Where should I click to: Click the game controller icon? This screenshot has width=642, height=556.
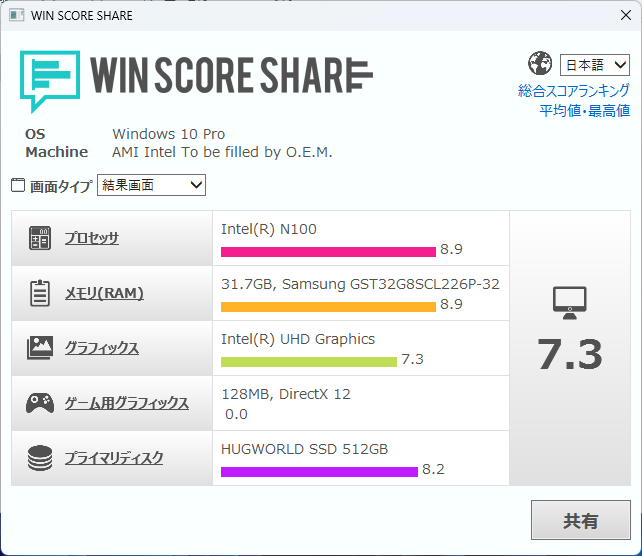tap(40, 403)
